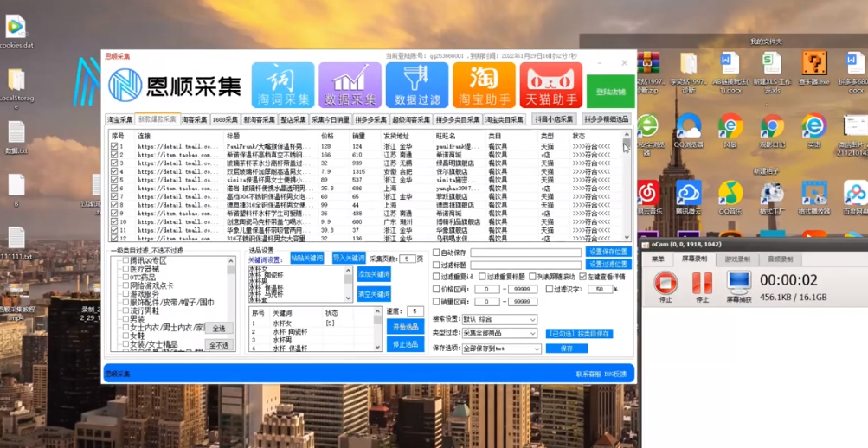Open 格式工厂 desktop shortcut
This screenshot has width=868, height=448.
(x=771, y=197)
